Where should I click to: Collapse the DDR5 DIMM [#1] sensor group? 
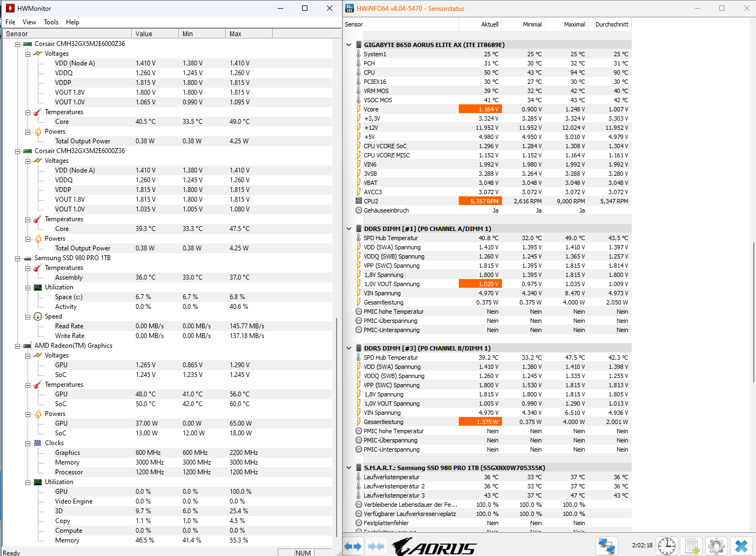pyautogui.click(x=349, y=229)
